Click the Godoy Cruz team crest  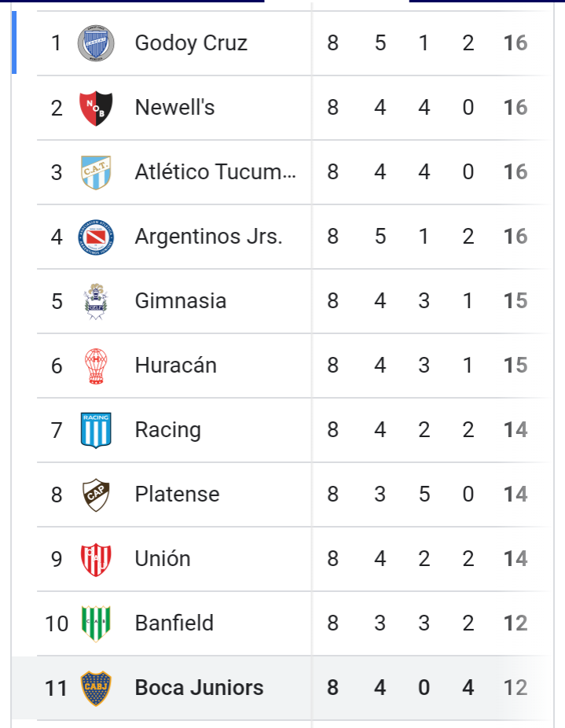point(96,43)
